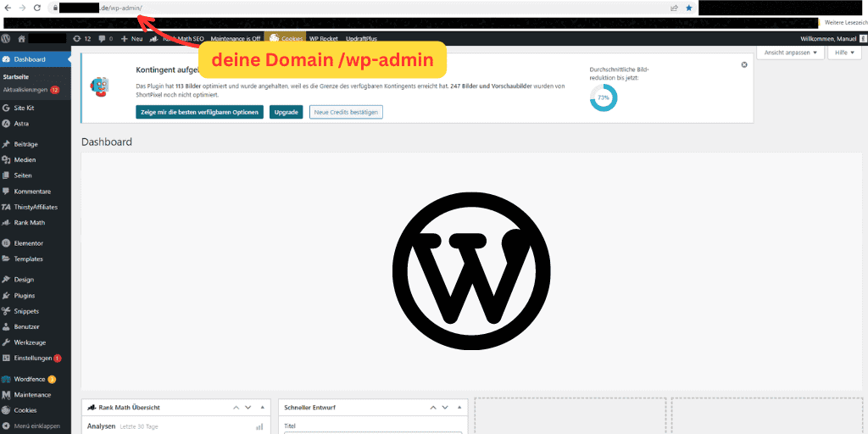Screen dimensions: 868x434
Task: Click Startseite submenu link
Action: tap(15, 77)
